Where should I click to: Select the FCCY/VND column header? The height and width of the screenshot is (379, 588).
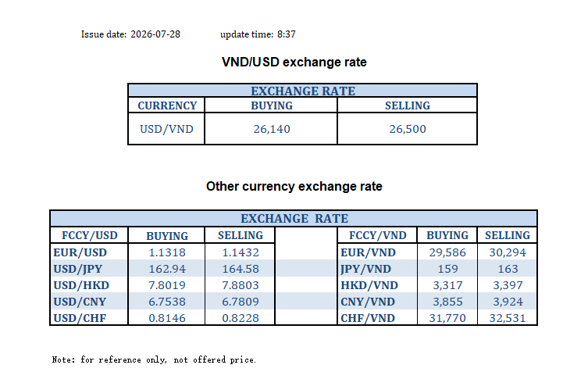click(378, 236)
